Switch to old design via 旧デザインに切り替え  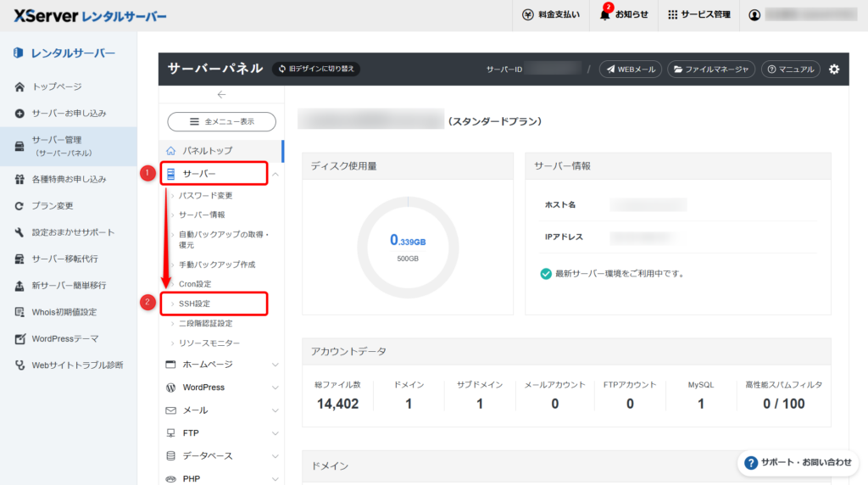pyautogui.click(x=316, y=69)
